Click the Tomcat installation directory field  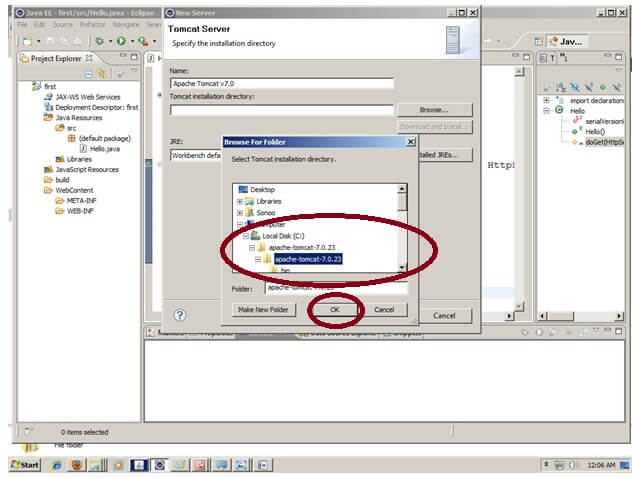tap(282, 110)
